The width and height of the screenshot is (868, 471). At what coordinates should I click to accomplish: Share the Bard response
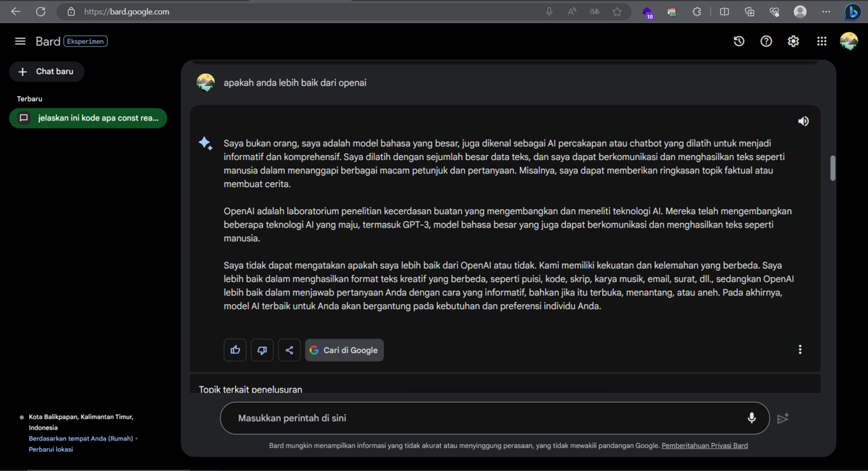290,350
